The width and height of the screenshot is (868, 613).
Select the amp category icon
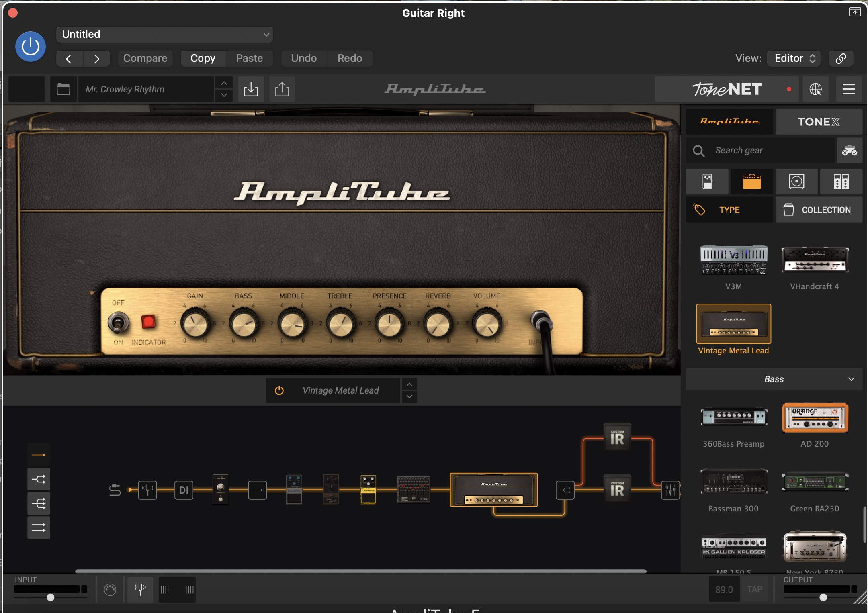[752, 182]
